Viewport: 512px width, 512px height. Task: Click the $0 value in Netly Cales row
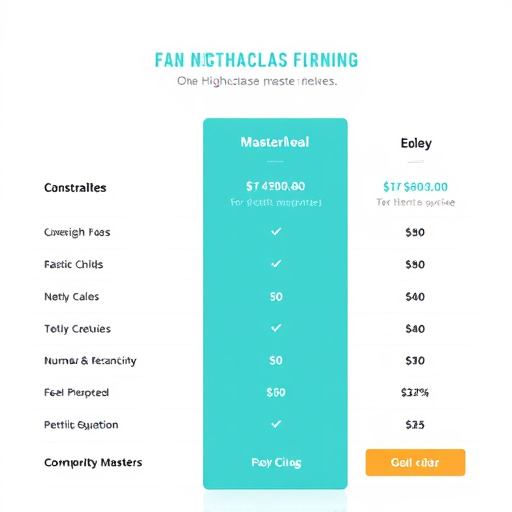pos(276,297)
